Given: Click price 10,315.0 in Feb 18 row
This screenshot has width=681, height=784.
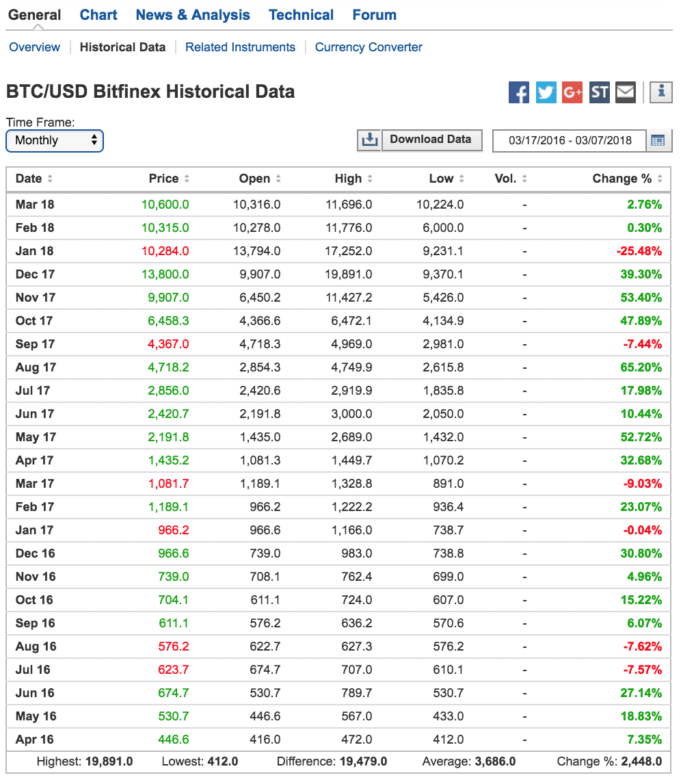Looking at the screenshot, I should pos(165,228).
